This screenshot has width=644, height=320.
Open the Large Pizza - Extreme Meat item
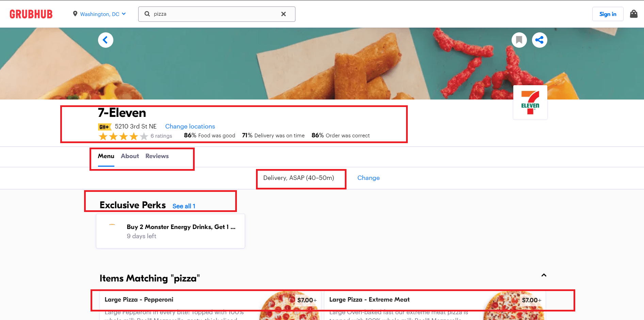tap(435, 306)
